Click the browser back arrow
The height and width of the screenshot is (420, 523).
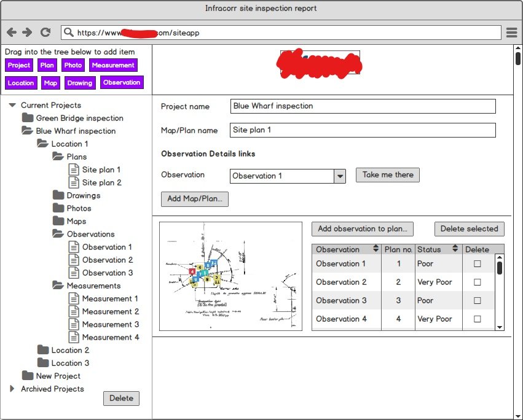[x=12, y=33]
